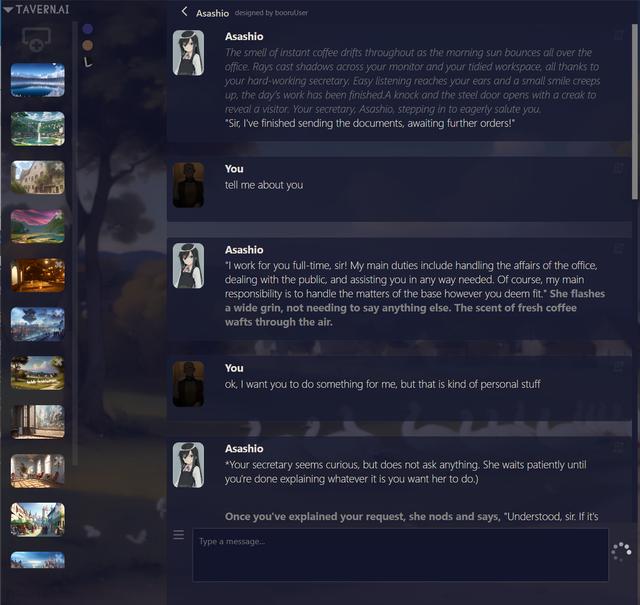Delete the castle building background thumbnail

point(59,167)
